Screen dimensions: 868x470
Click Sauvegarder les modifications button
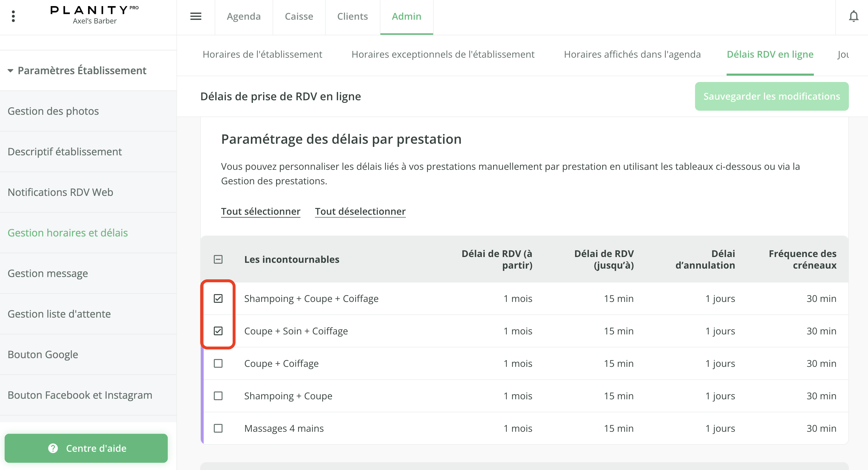pyautogui.click(x=771, y=96)
